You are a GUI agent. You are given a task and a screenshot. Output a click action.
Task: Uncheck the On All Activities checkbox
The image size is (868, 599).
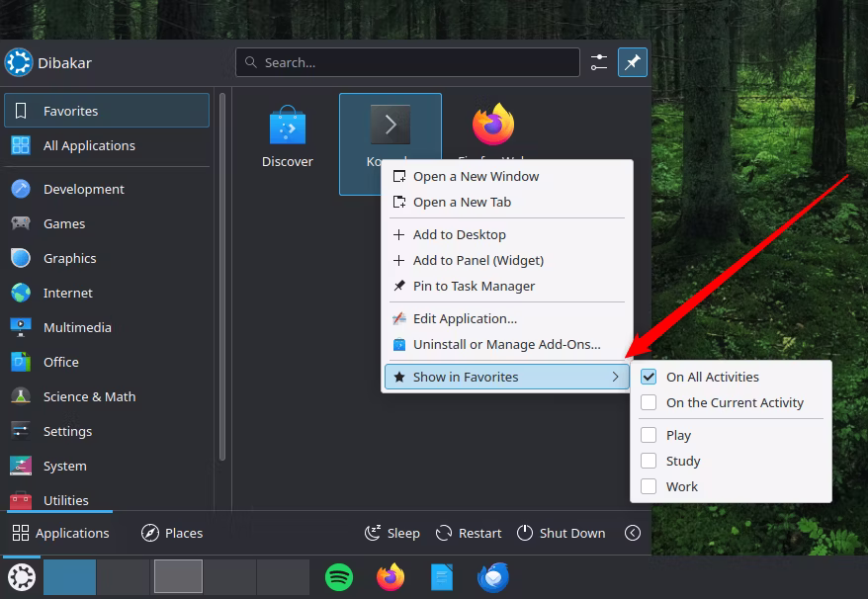click(649, 377)
